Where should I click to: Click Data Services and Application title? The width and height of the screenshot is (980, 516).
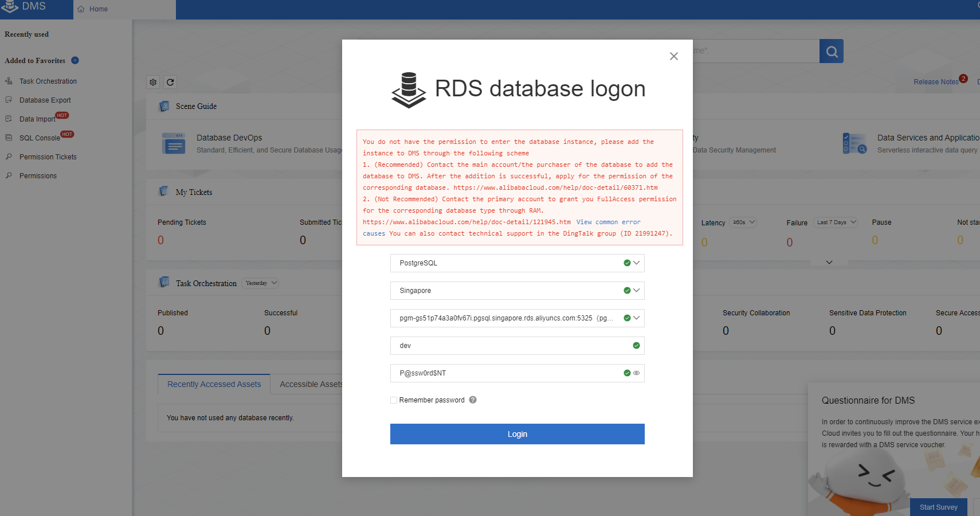pos(928,138)
